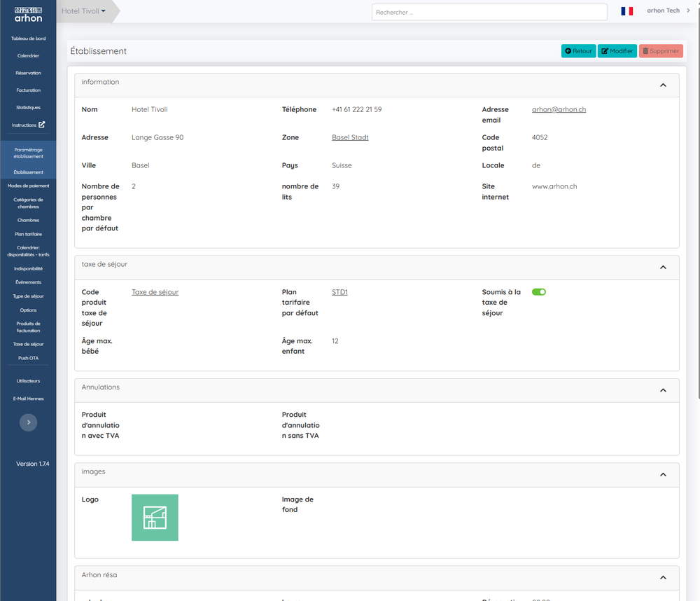Viewport: 700px width, 601px height.
Task: Go to Calendrier in sidebar
Action: [28, 56]
